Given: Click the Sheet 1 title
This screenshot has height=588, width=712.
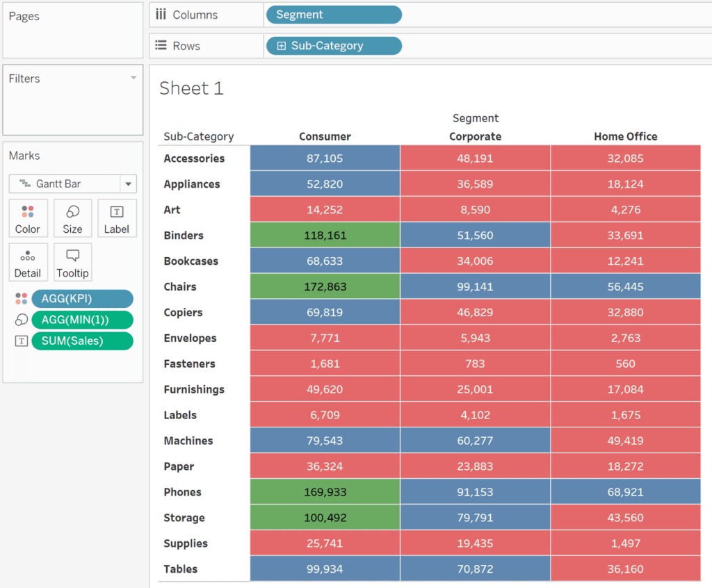Looking at the screenshot, I should [191, 88].
